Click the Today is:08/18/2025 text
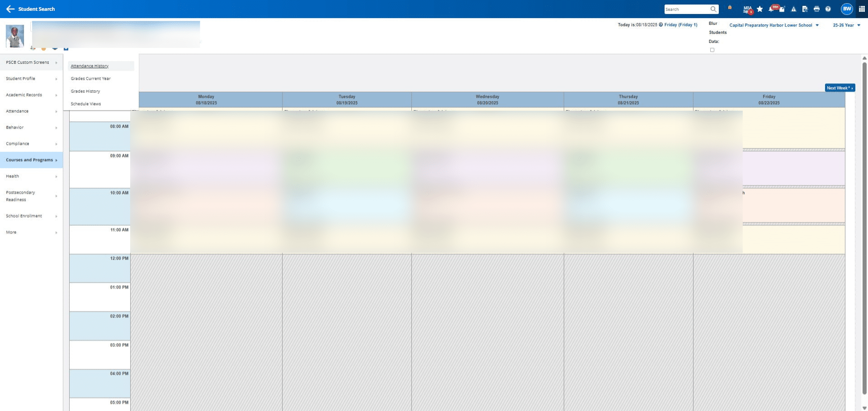 pyautogui.click(x=637, y=25)
